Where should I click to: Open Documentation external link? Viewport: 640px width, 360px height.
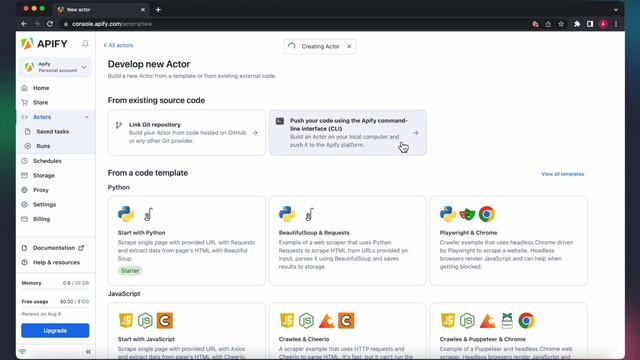pyautogui.click(x=53, y=248)
